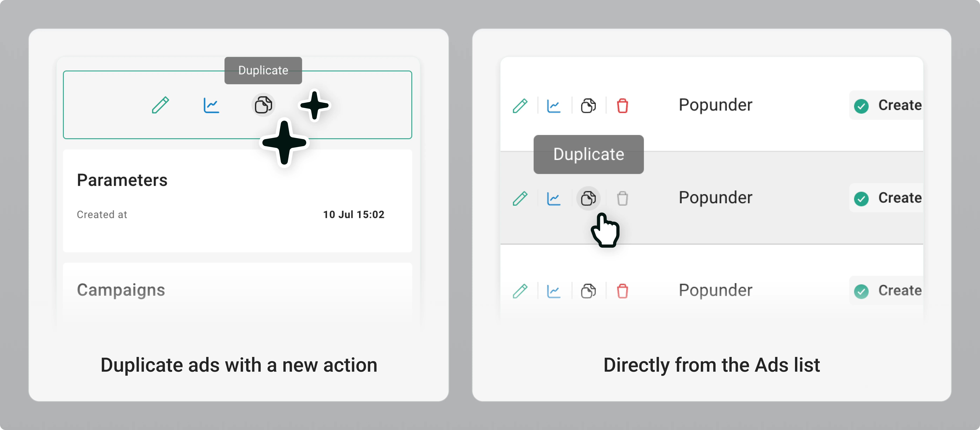This screenshot has height=430, width=980.
Task: Duplicate the third Popunder ad
Action: (x=588, y=291)
